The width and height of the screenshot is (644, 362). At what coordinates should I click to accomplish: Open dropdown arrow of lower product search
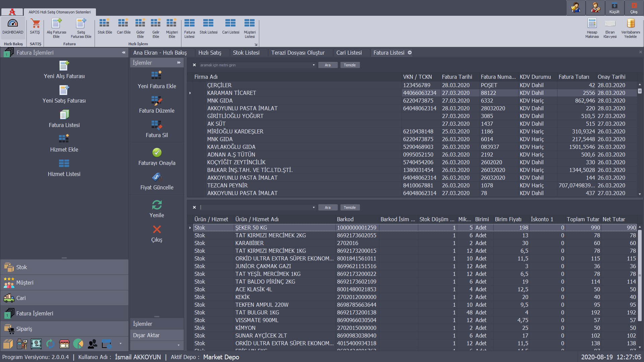coord(314,207)
